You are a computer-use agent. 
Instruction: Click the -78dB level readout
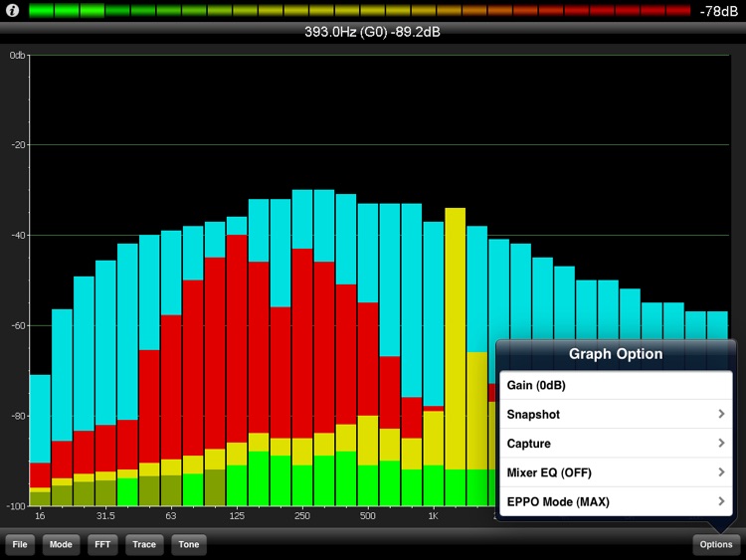tap(718, 11)
